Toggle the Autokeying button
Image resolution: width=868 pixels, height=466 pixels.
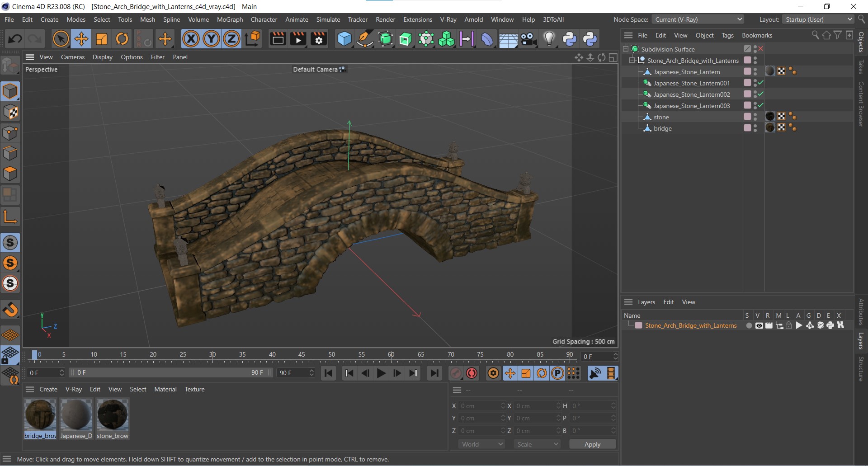point(472,373)
